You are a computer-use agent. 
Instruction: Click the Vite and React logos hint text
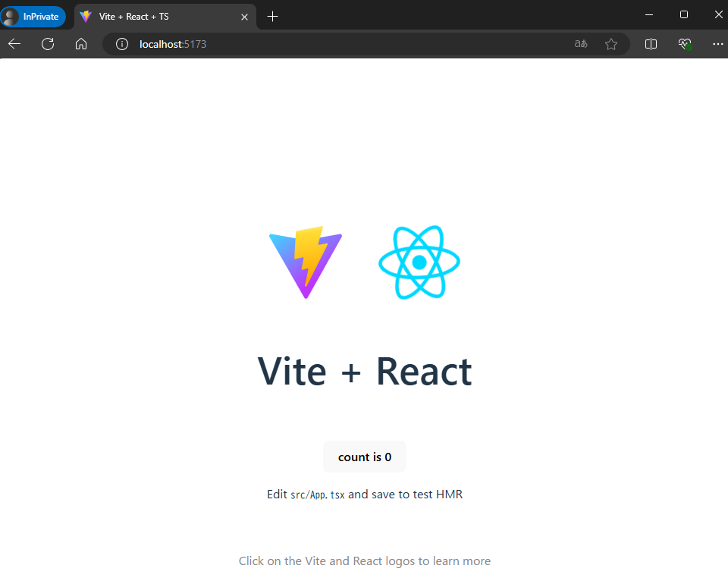(365, 561)
